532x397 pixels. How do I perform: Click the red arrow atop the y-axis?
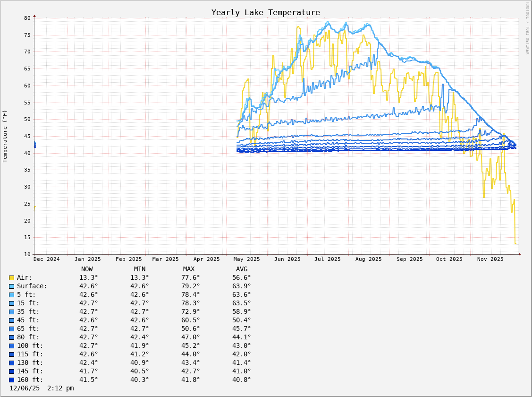click(x=34, y=16)
